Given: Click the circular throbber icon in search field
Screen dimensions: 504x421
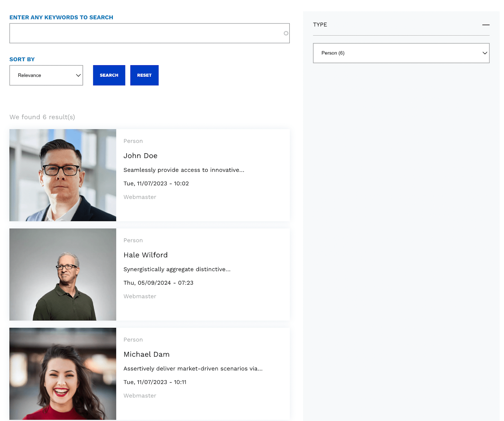Looking at the screenshot, I should click(x=286, y=33).
